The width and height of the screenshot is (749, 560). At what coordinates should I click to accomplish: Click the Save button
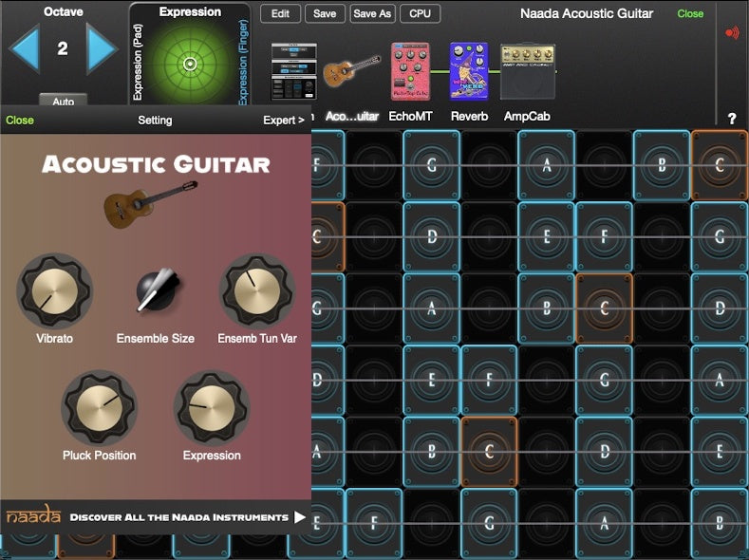[325, 14]
